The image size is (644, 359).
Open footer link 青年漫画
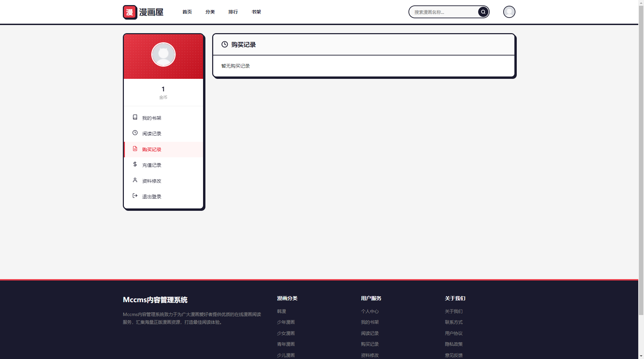click(286, 344)
